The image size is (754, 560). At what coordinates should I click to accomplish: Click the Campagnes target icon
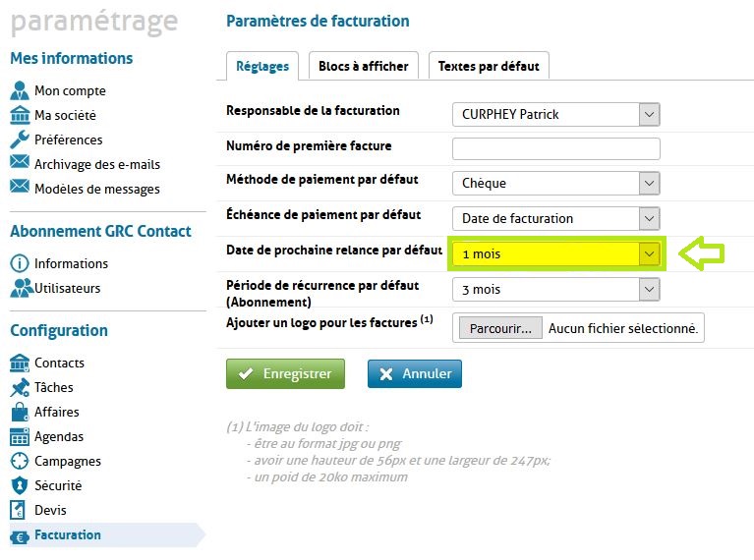[20, 462]
